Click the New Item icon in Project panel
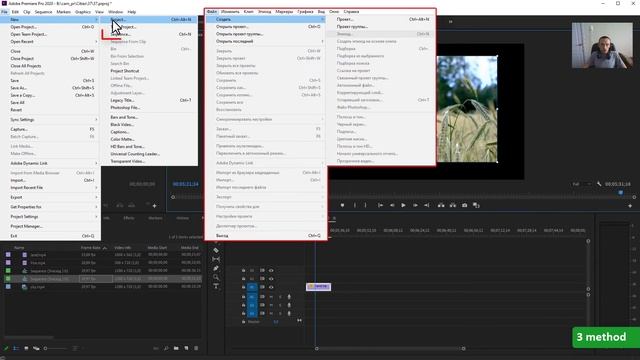Screen dimensions: 640x360 tap(186, 348)
